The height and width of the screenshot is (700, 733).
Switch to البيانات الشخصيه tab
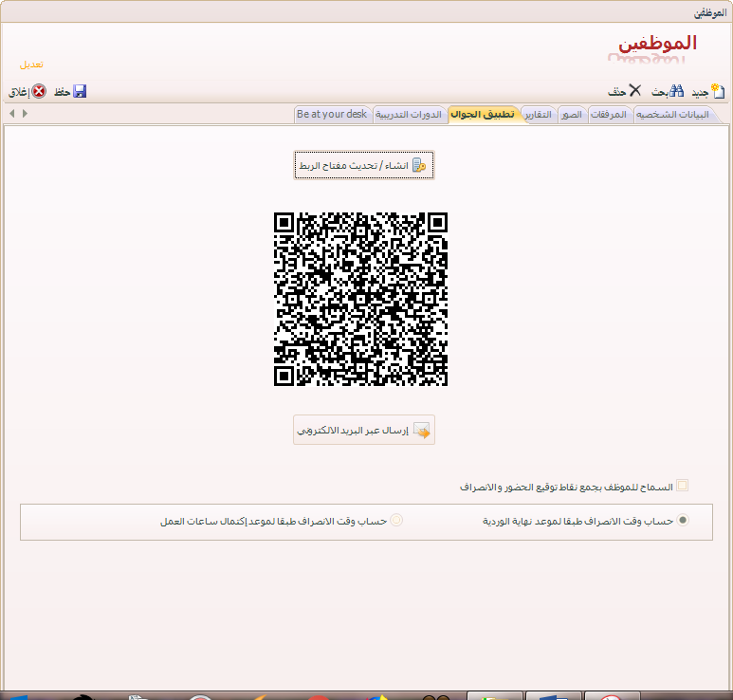[x=672, y=115]
